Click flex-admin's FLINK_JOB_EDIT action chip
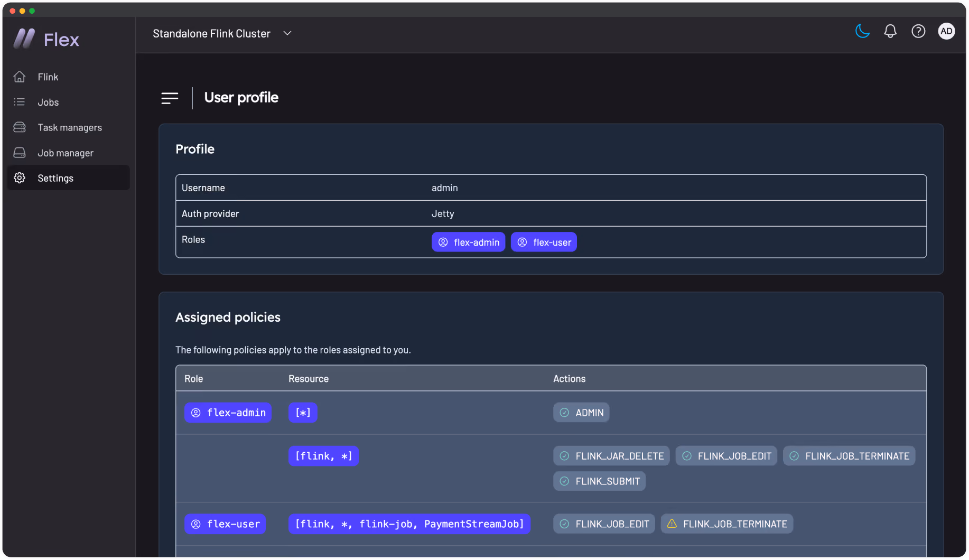The width and height of the screenshot is (969, 560). tap(726, 456)
